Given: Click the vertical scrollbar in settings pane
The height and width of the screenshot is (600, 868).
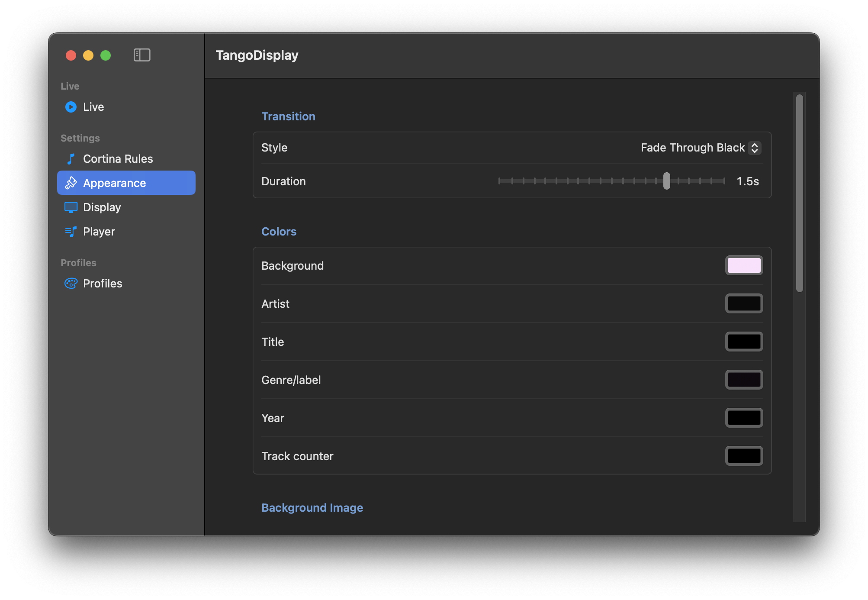Looking at the screenshot, I should [x=799, y=193].
